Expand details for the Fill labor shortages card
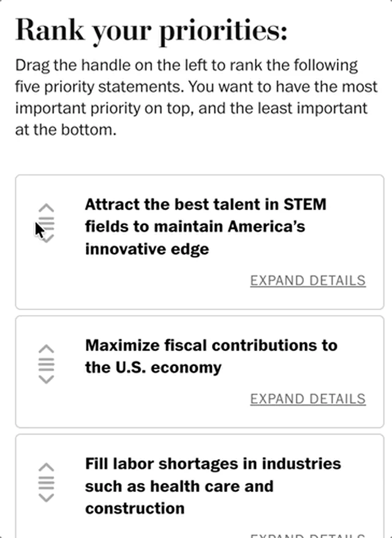Viewport: 392px width, 538px height. [307, 534]
